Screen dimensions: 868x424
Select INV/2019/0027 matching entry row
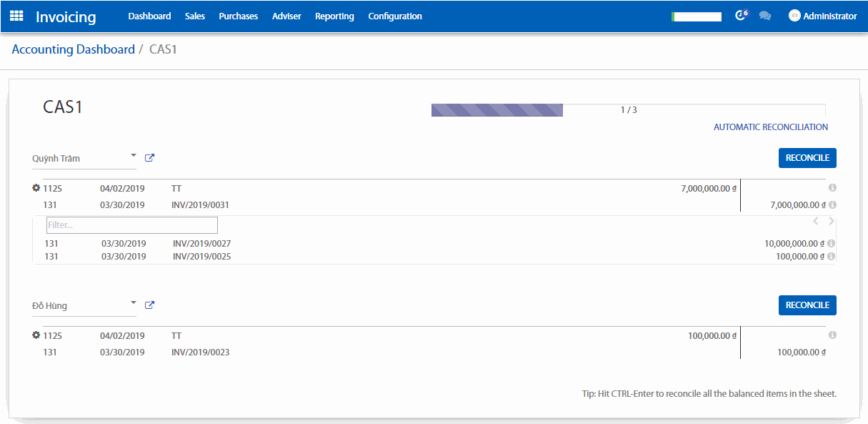click(429, 244)
